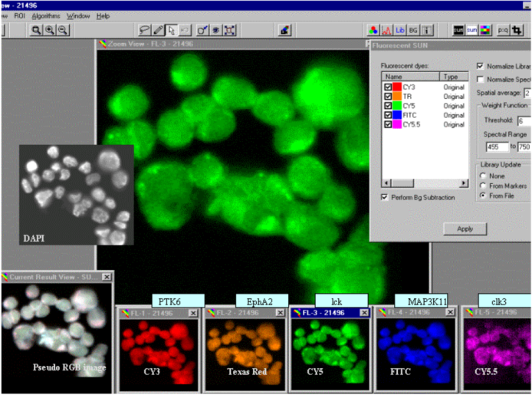Select the From Markers radio button

coord(482,186)
